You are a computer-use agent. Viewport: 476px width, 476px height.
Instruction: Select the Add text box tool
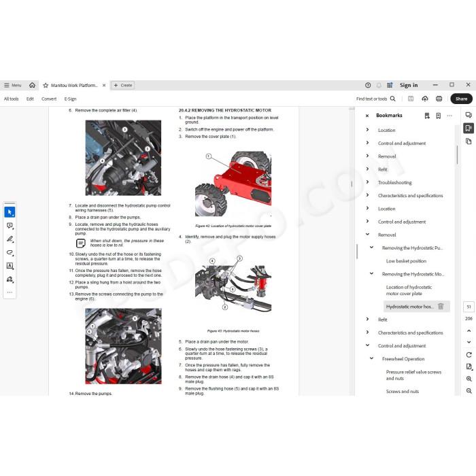coord(10,266)
